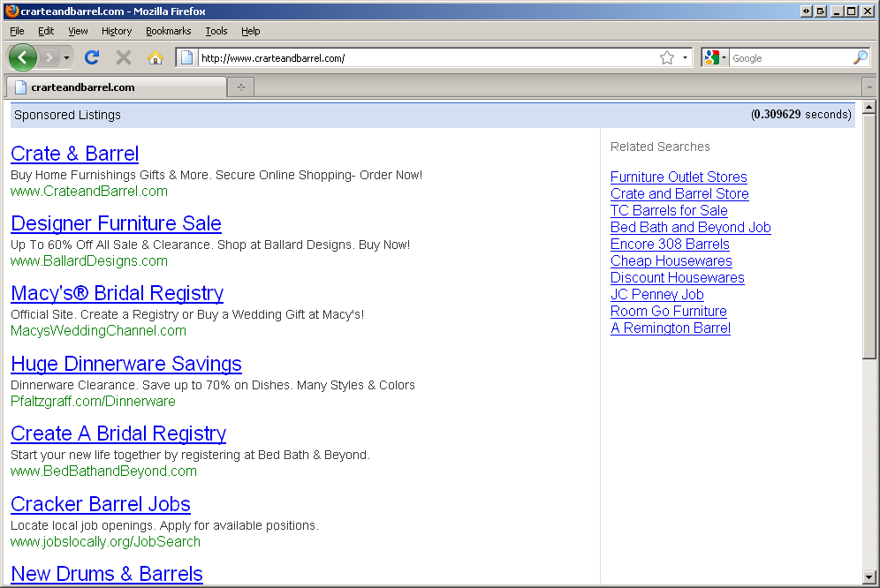This screenshot has height=588, width=880.
Task: Click the search magnifying glass icon
Action: click(860, 57)
